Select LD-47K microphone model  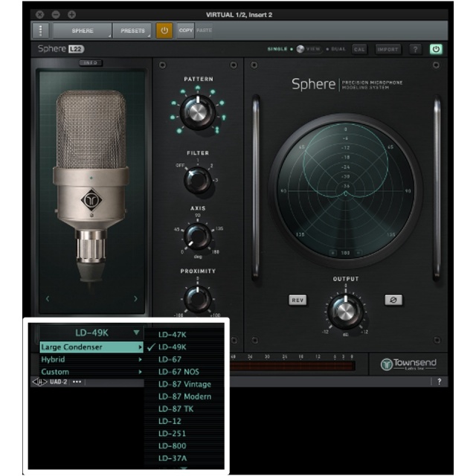tap(172, 335)
